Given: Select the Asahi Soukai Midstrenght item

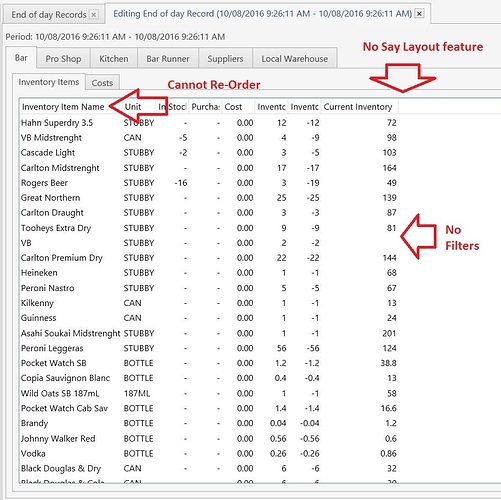Looking at the screenshot, I should click(x=209, y=333).
